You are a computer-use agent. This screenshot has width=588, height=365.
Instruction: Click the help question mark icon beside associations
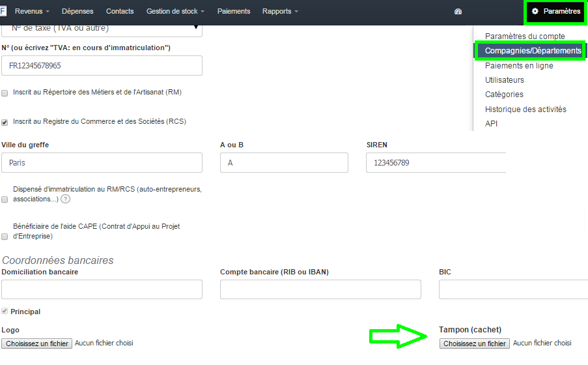pos(65,199)
